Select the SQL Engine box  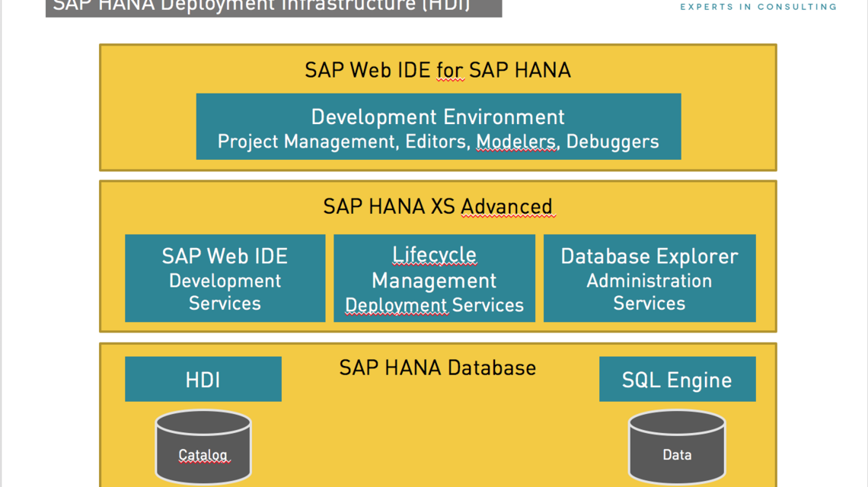click(677, 379)
